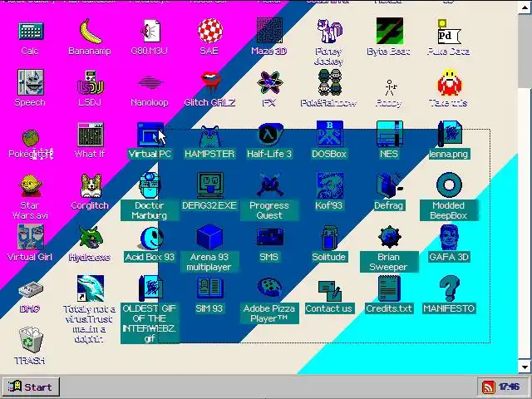Screen dimensions: 532x399
Task: Open Glitch GRLZ lips icon
Action: coord(209,82)
